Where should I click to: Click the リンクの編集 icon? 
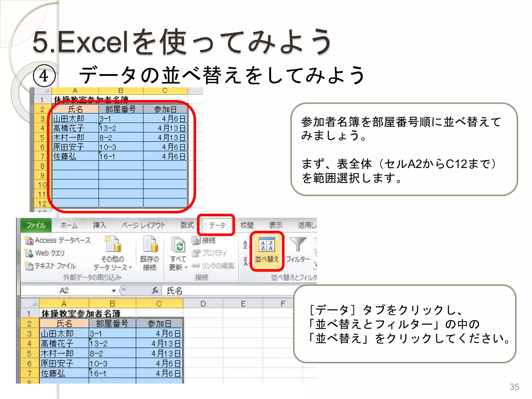[196, 266]
